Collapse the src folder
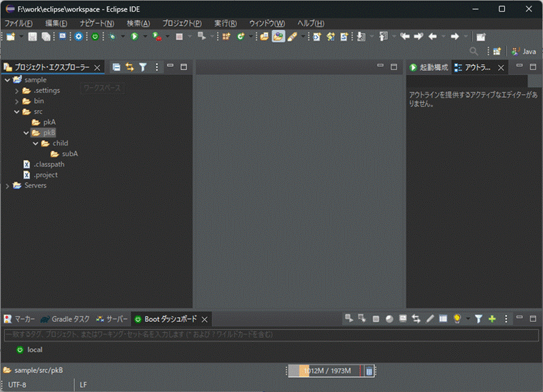Screen dimensions: 543x392 point(16,112)
